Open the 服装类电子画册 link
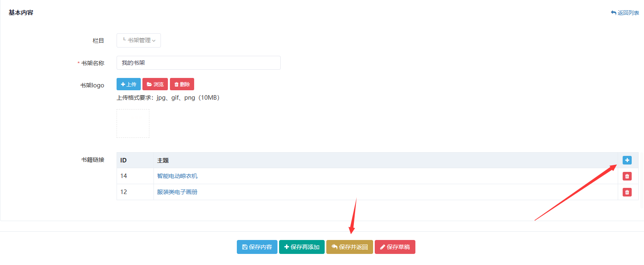The width and height of the screenshot is (644, 265). (177, 192)
